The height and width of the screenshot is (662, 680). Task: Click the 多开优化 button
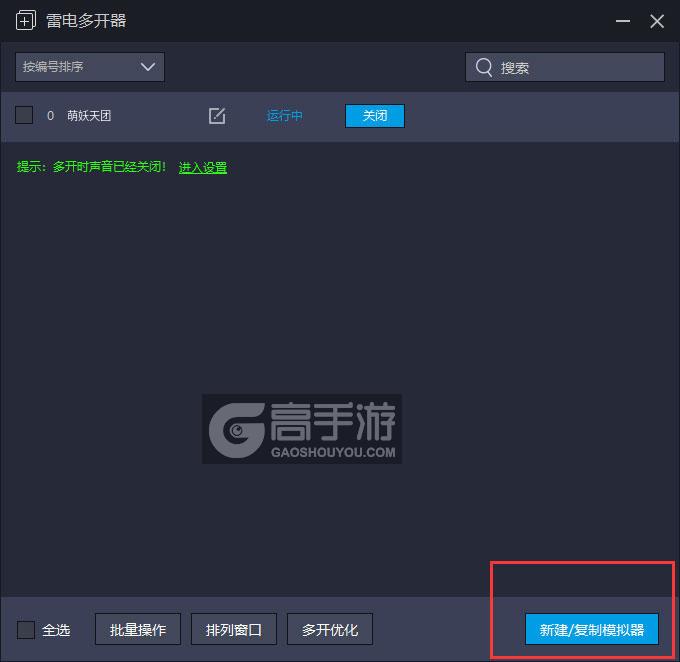pos(330,629)
